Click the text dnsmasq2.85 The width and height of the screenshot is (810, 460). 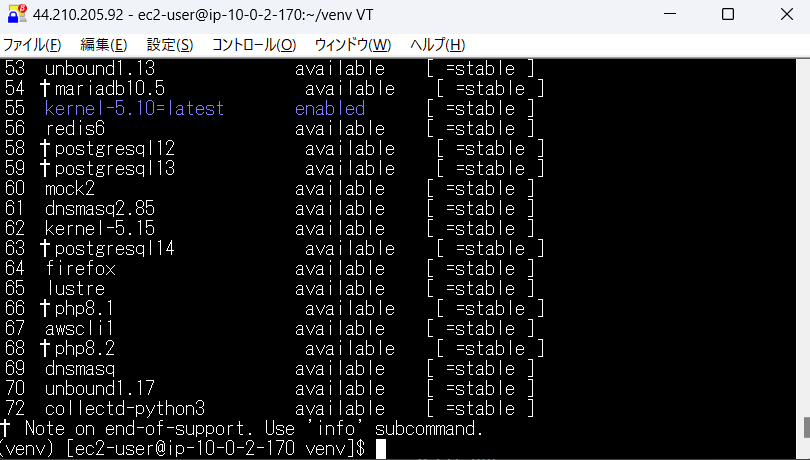point(100,208)
